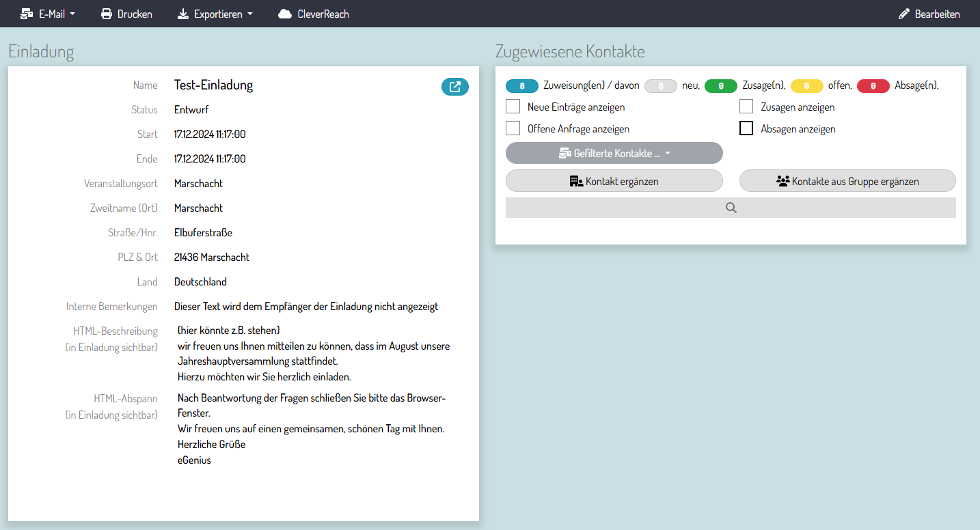980x530 pixels.
Task: Open the Exportieren dropdown arrow
Action: pyautogui.click(x=249, y=14)
